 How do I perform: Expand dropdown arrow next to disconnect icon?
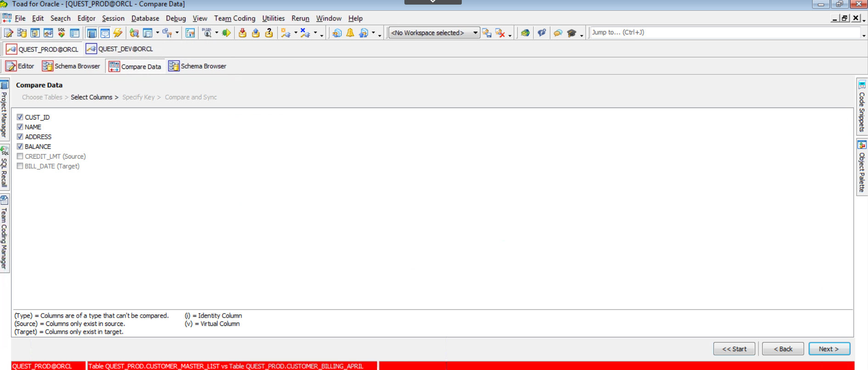tap(315, 33)
